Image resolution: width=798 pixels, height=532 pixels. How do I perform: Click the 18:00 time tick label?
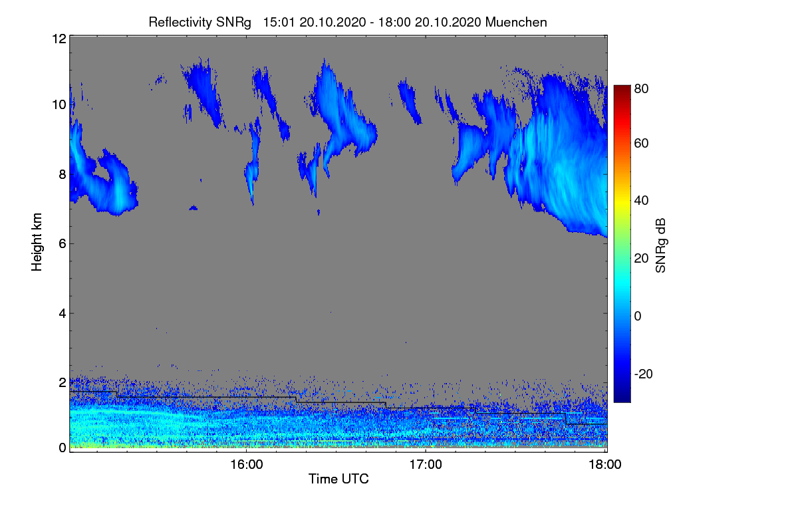pos(605,465)
